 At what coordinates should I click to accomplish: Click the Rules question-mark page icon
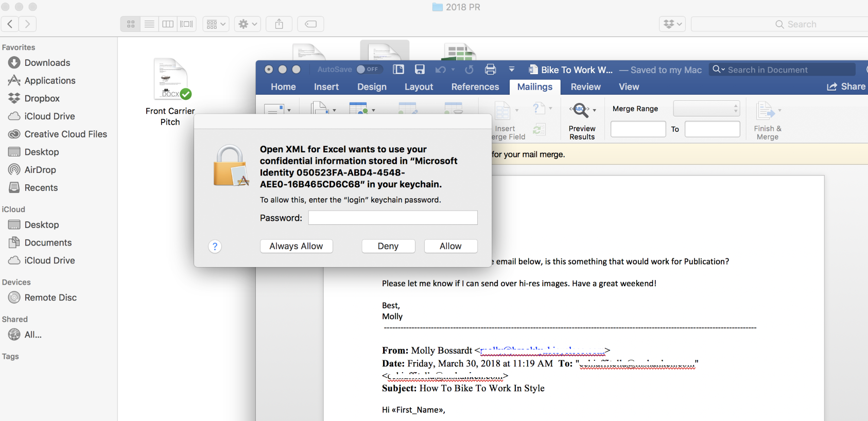(538, 109)
